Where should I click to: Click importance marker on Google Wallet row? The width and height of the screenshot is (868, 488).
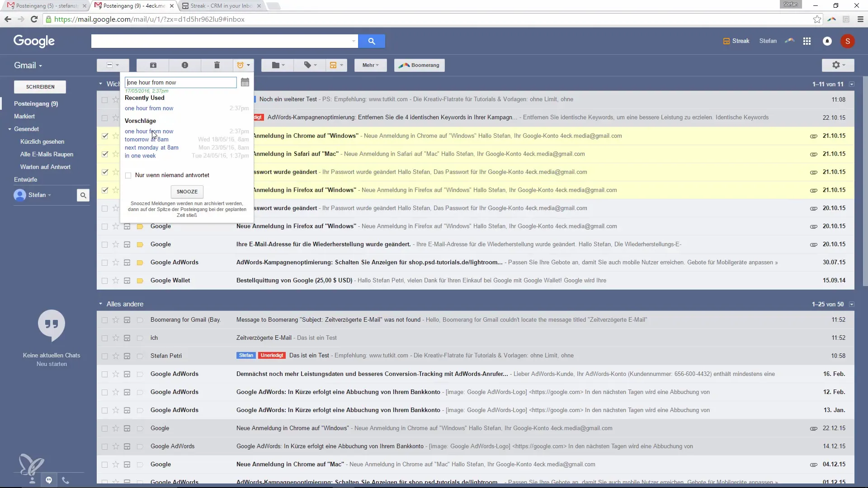[x=140, y=281]
